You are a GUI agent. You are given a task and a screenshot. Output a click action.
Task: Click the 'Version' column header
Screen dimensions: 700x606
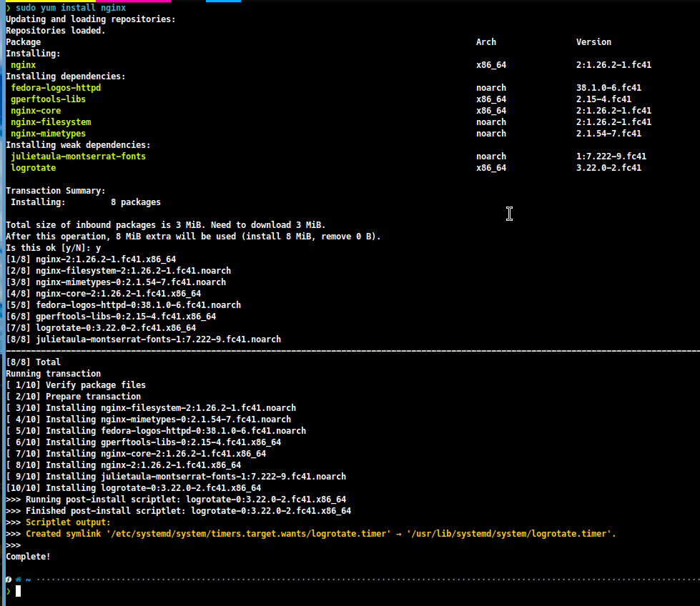click(593, 42)
